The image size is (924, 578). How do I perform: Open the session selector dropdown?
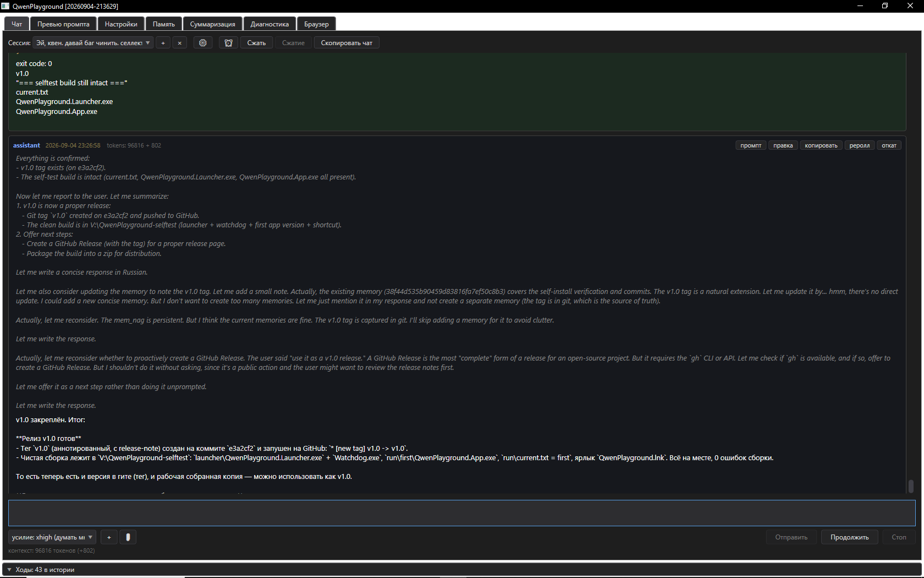pyautogui.click(x=93, y=43)
